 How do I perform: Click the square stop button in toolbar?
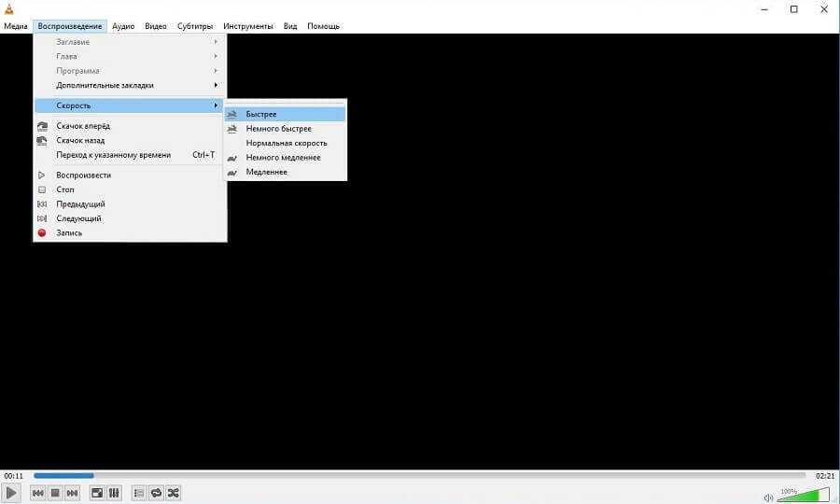click(55, 493)
